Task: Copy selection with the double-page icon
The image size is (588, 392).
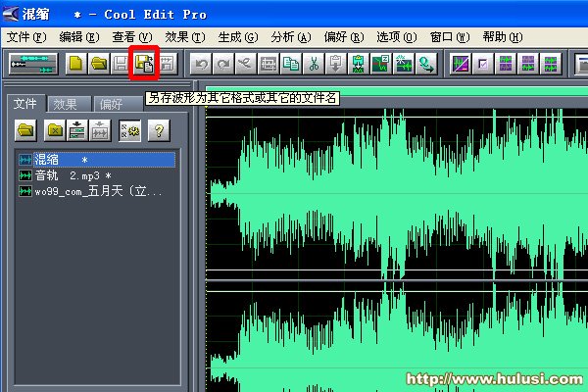Action: click(x=291, y=64)
